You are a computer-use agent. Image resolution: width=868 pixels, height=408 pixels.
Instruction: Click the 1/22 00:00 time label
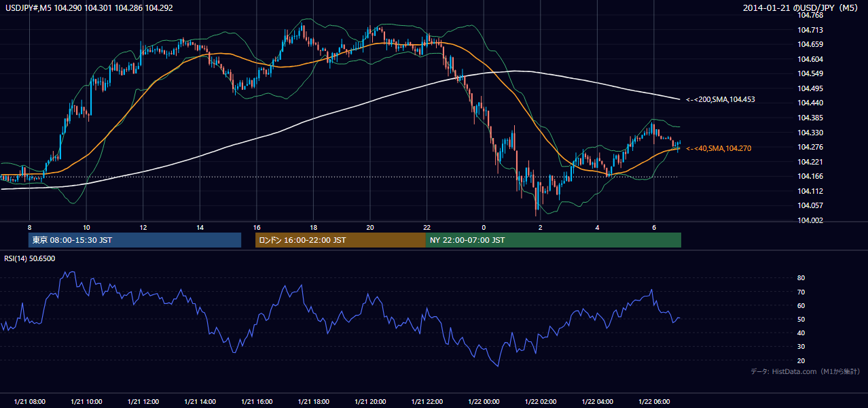[x=484, y=402]
